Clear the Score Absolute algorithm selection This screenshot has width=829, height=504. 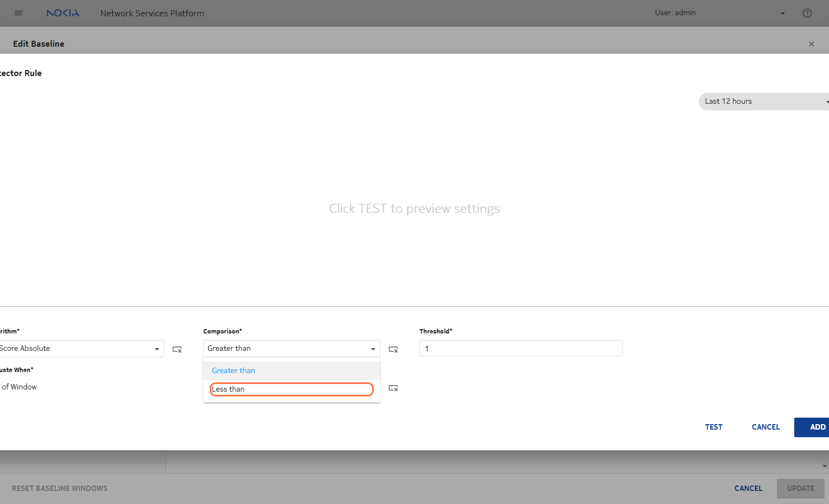click(x=177, y=349)
